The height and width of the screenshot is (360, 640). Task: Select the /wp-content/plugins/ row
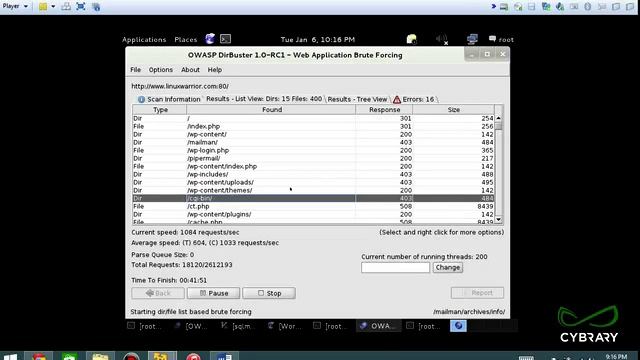pyautogui.click(x=313, y=214)
